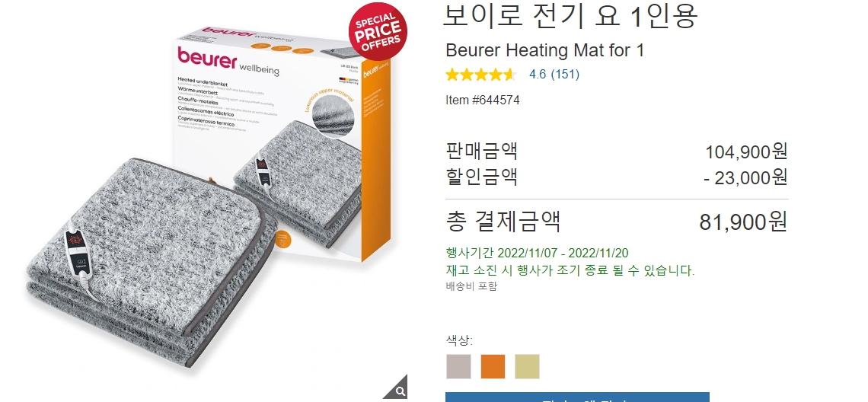The height and width of the screenshot is (402, 868).
Task: Open the image zoom magnifier icon
Action: click(398, 389)
